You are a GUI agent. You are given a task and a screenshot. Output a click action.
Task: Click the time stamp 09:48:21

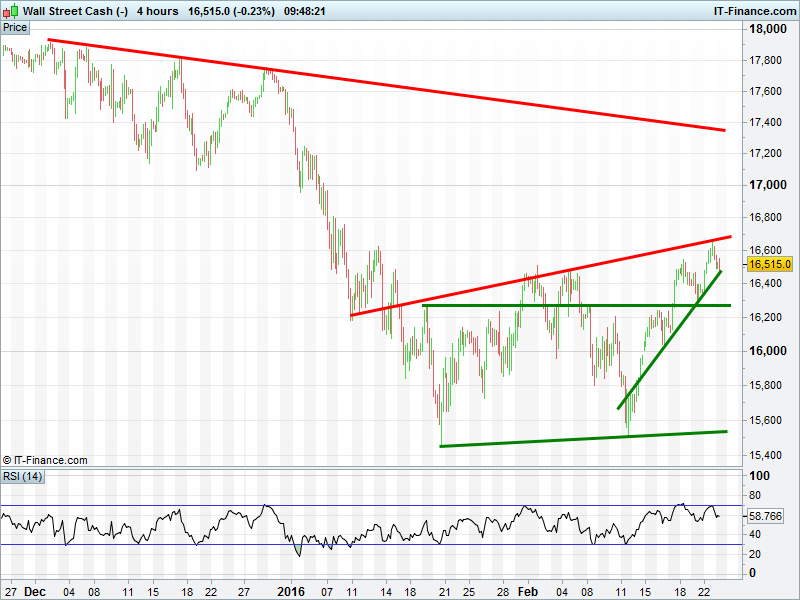pyautogui.click(x=305, y=11)
